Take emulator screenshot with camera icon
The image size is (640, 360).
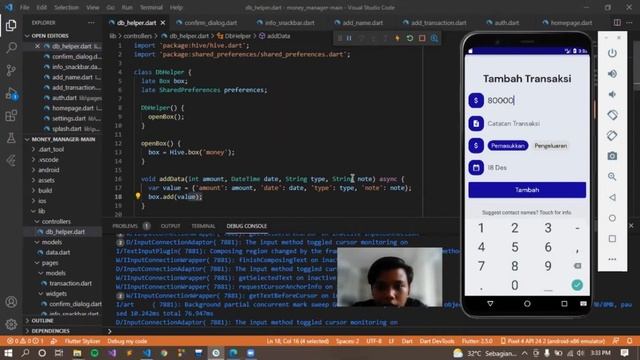[x=612, y=156]
